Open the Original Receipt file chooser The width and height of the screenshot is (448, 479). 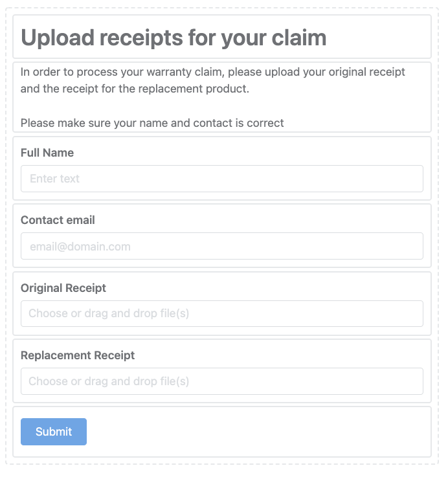[x=222, y=313]
